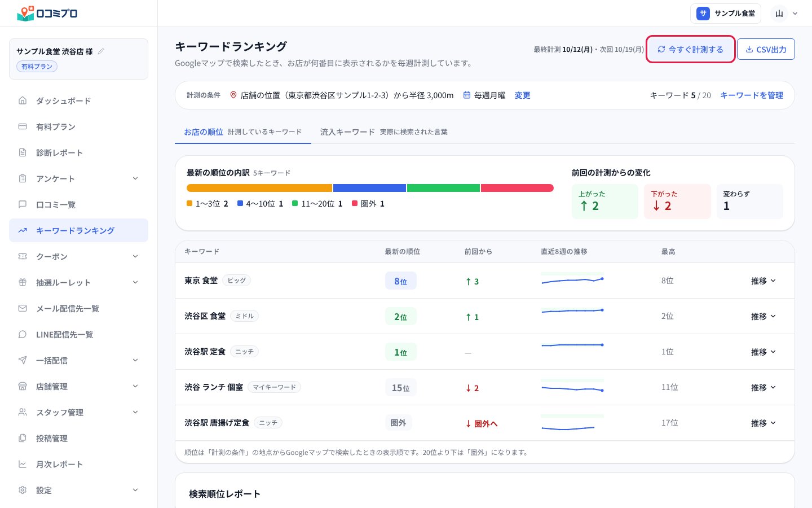Screen dimensions: 812x508
Task: Switch to the 流入キーワード tab
Action: click(384, 132)
